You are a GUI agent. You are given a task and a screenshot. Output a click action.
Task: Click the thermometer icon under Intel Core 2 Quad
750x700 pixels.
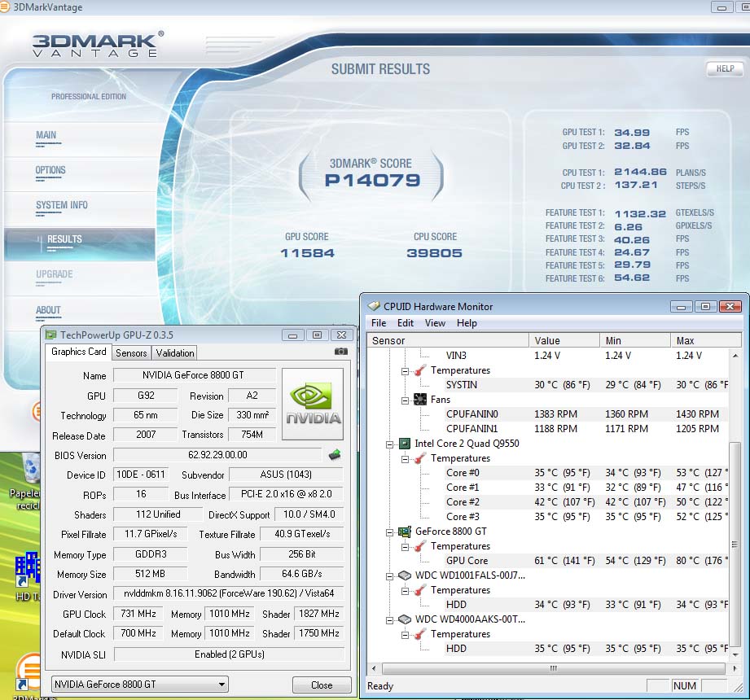(x=420, y=458)
